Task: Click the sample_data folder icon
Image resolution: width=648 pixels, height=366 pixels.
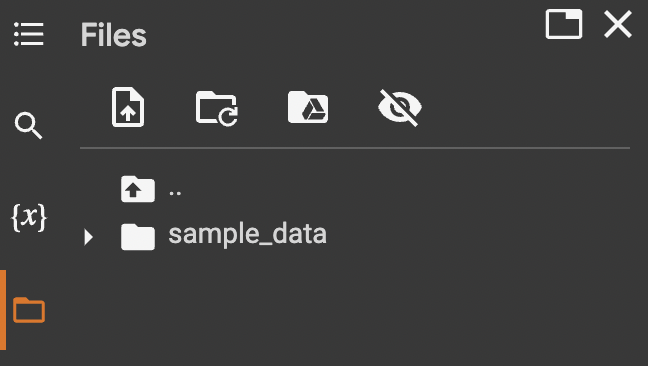Action: (x=138, y=237)
